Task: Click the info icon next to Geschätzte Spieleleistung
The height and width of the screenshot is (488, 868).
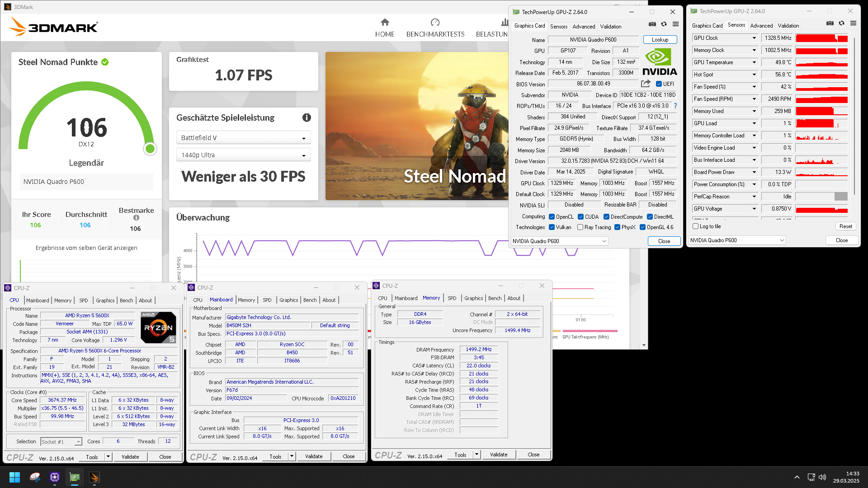Action: tap(307, 117)
